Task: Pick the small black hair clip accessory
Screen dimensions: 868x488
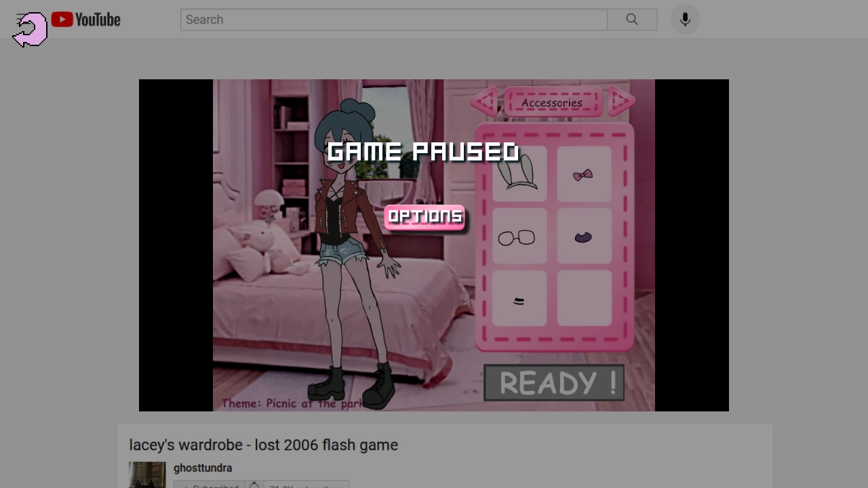Action: (x=519, y=300)
